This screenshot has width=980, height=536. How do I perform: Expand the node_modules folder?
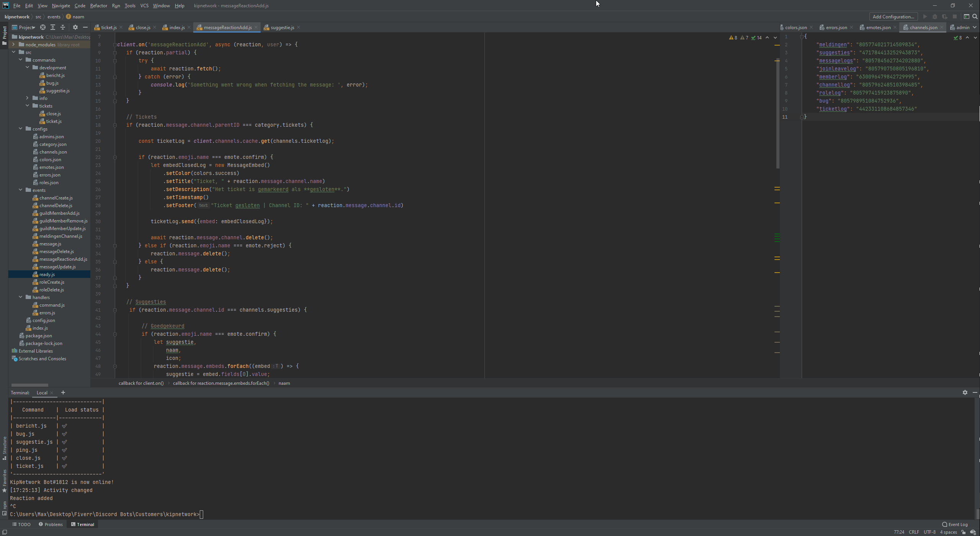(14, 44)
